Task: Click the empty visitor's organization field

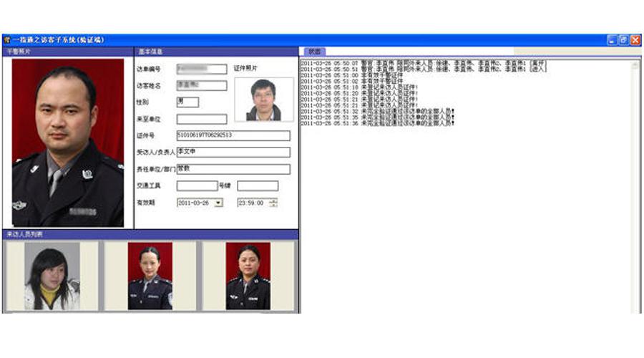Action: click(x=201, y=120)
